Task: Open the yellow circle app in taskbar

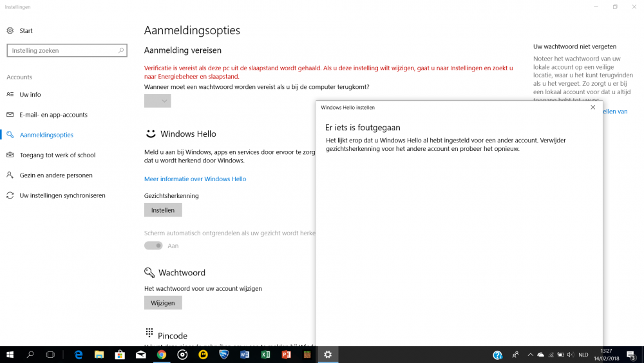Action: click(203, 355)
